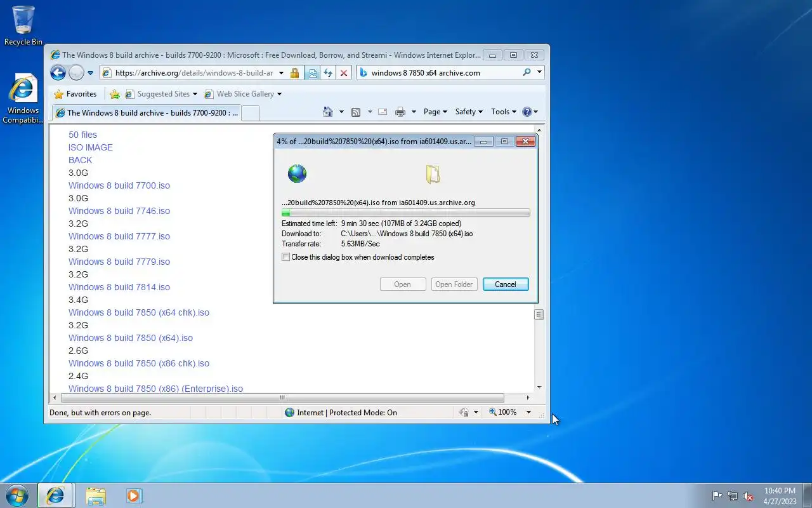Image resolution: width=812 pixels, height=508 pixels.
Task: Click the Read Mail envelope icon
Action: pos(383,112)
